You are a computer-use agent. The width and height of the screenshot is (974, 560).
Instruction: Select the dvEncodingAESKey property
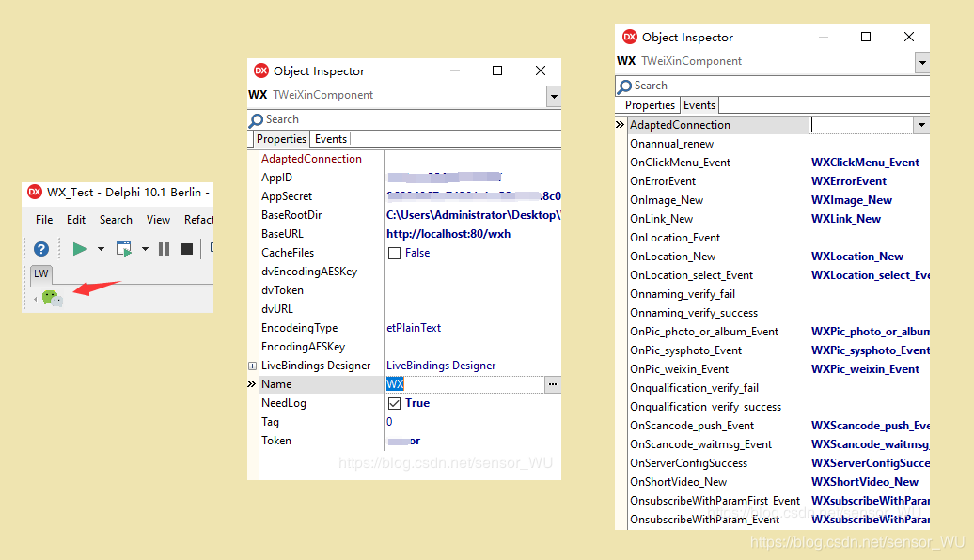pos(309,272)
